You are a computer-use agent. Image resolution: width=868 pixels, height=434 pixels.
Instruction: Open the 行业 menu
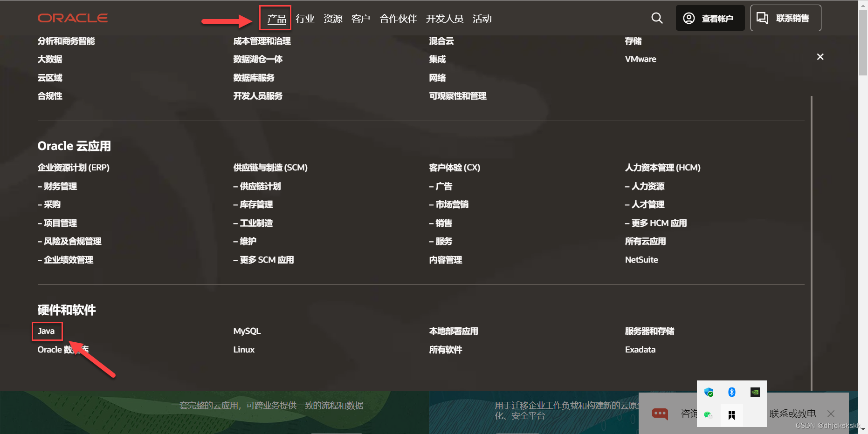coord(305,19)
